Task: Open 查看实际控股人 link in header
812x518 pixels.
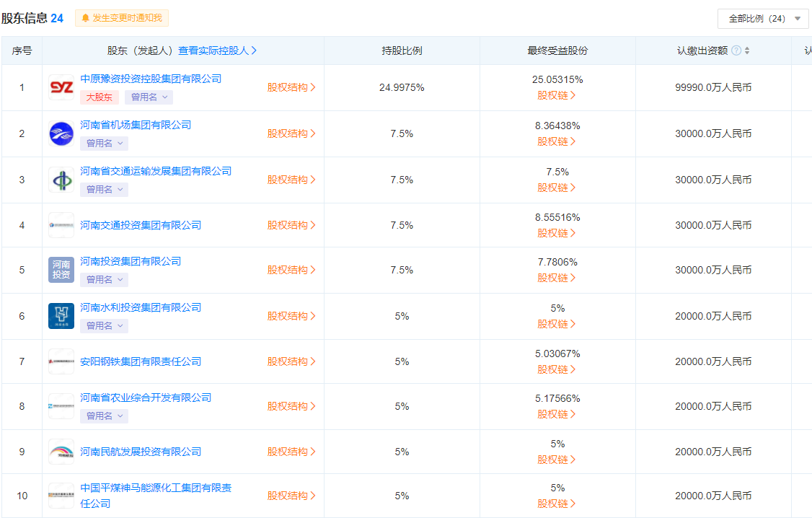Action: pos(217,51)
